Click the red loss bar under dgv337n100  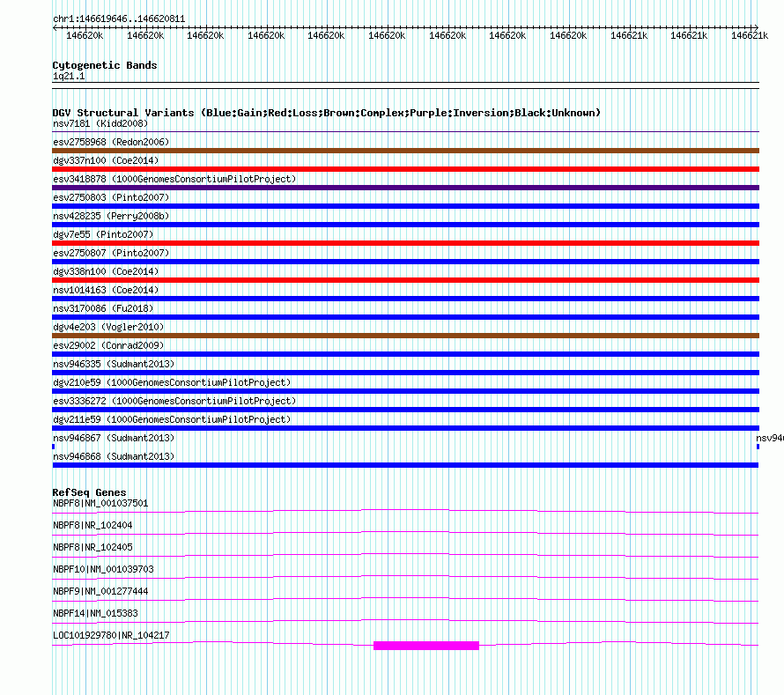tap(405, 169)
